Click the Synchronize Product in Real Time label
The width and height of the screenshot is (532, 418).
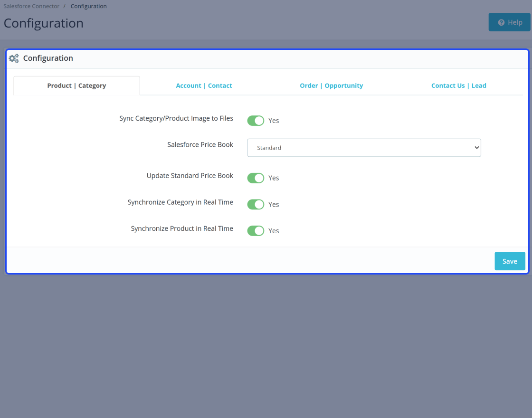pos(182,228)
